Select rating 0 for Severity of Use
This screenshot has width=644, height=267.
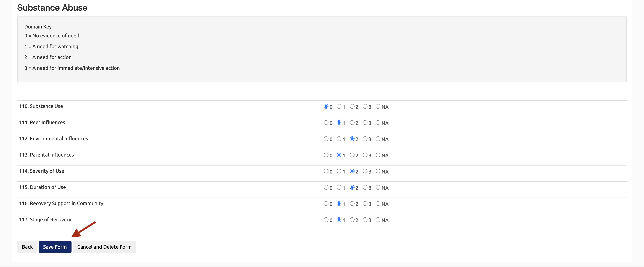pos(326,171)
